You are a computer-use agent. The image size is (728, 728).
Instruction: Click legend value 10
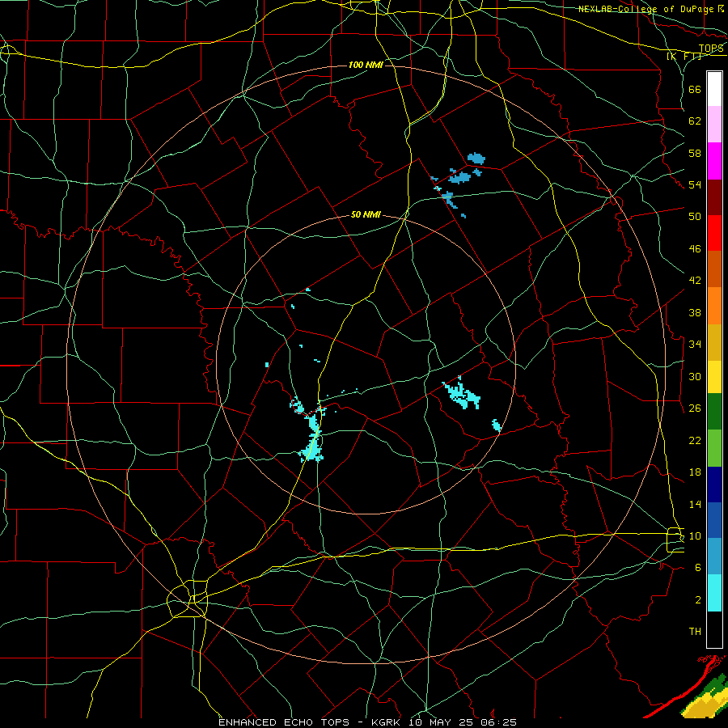click(x=695, y=535)
